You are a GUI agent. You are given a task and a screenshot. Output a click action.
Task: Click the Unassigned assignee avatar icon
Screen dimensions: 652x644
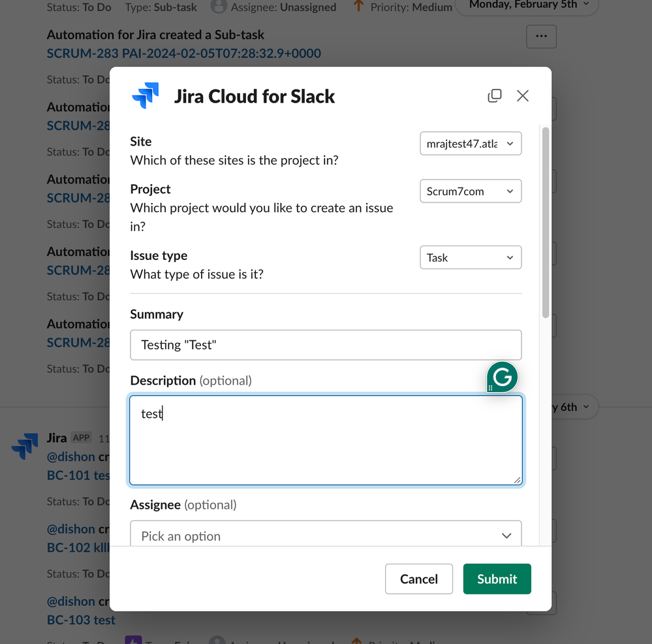[219, 7]
